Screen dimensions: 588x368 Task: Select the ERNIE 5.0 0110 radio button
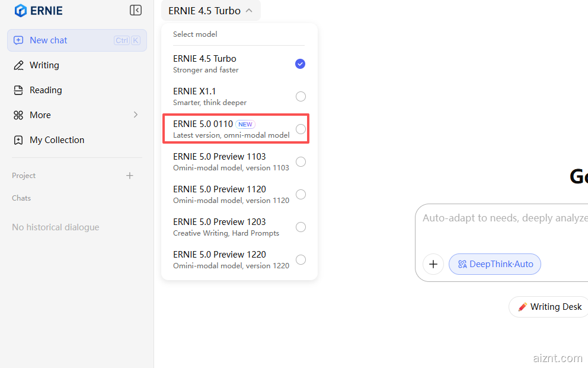[x=301, y=129]
